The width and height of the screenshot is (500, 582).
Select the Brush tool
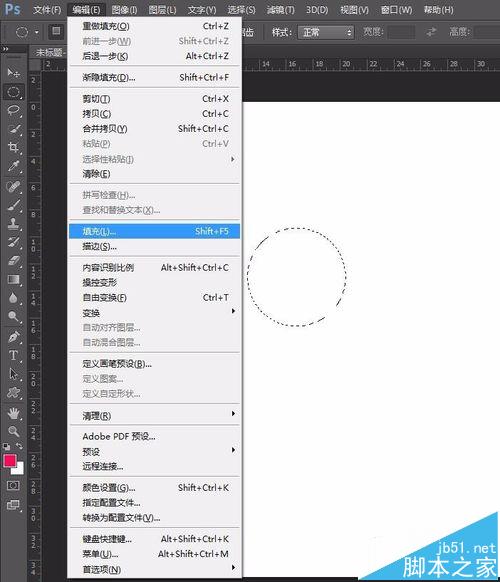pyautogui.click(x=14, y=205)
